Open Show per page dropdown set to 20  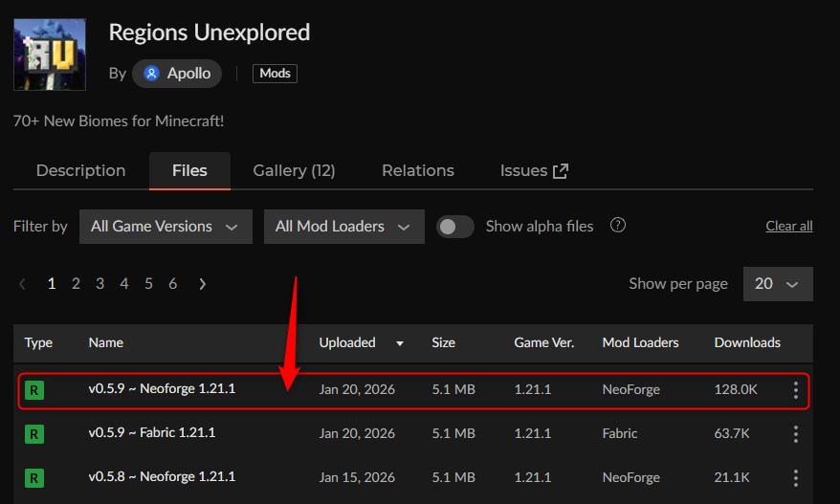(776, 284)
